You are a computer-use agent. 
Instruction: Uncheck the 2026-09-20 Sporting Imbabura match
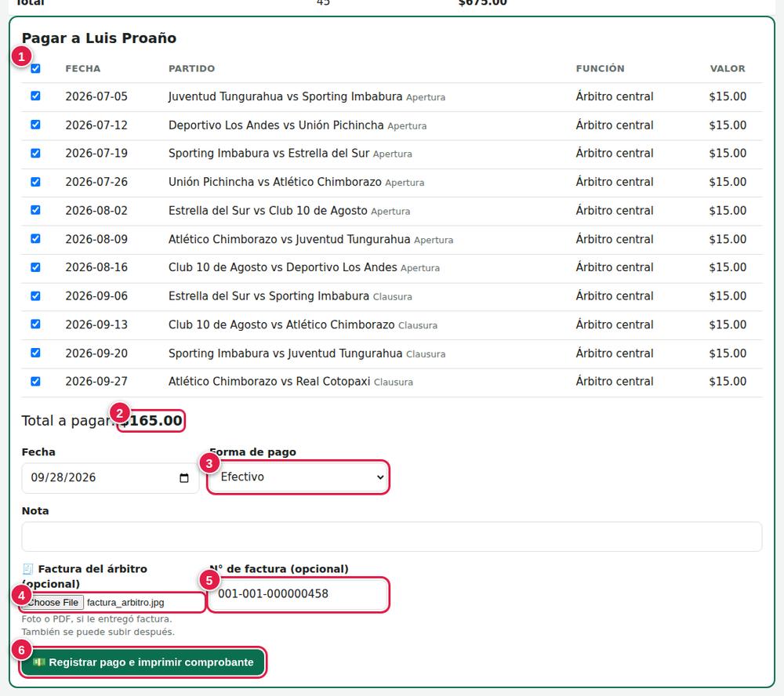35,353
